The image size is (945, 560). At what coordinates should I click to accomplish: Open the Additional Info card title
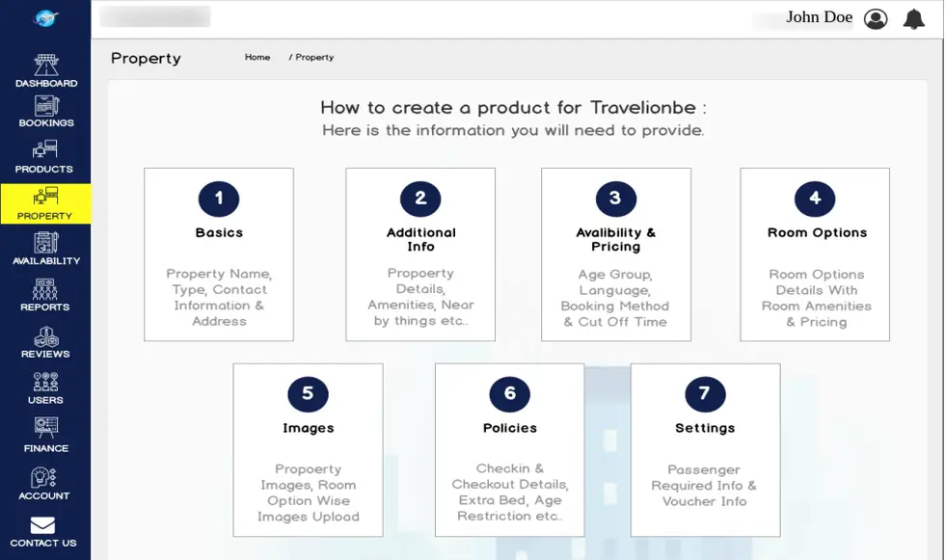click(421, 240)
